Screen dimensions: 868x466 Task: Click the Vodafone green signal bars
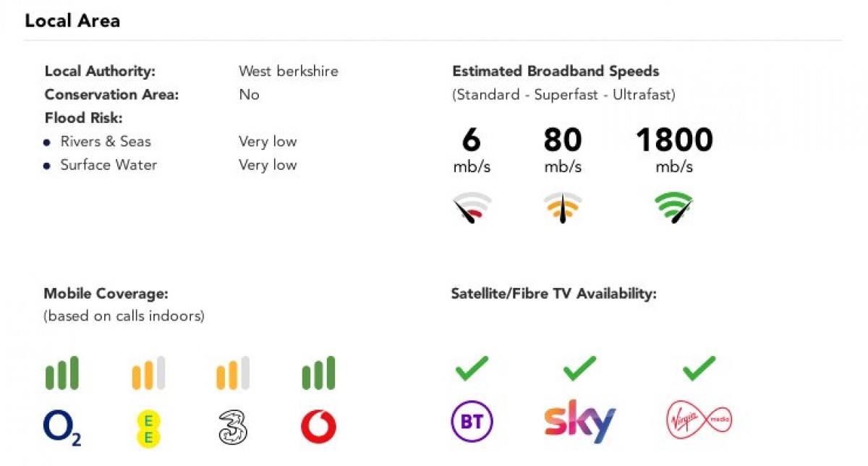click(318, 373)
